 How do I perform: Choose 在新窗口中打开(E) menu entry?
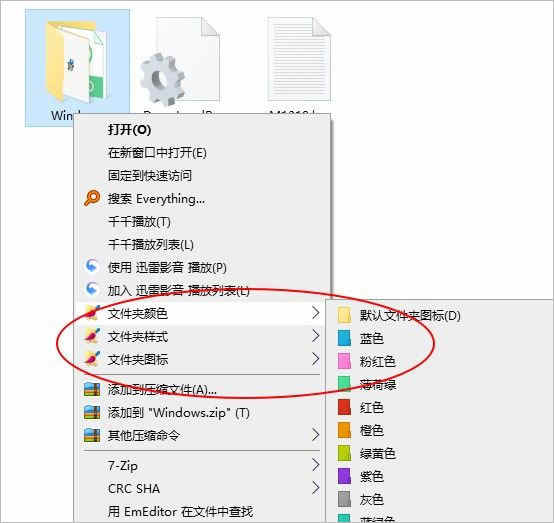[157, 153]
